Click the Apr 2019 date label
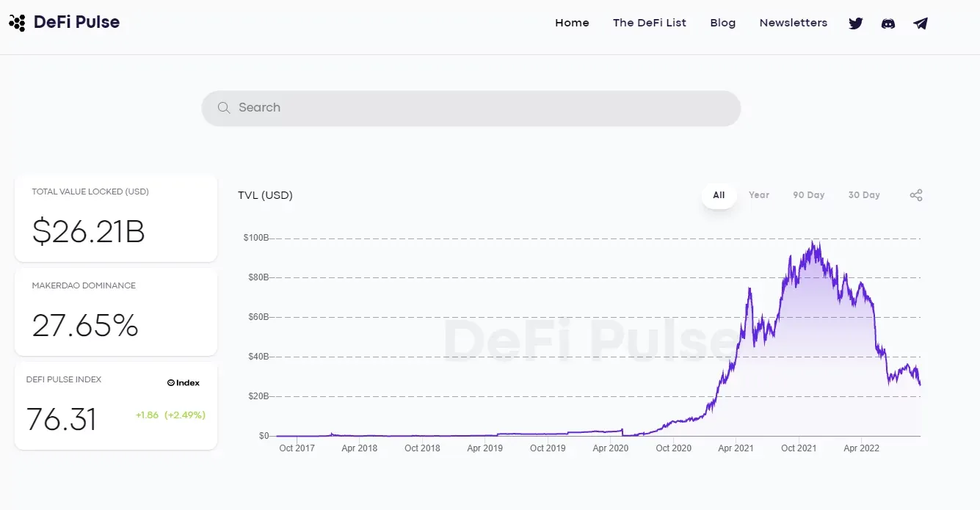Screen dimensions: 980x510 coord(485,448)
